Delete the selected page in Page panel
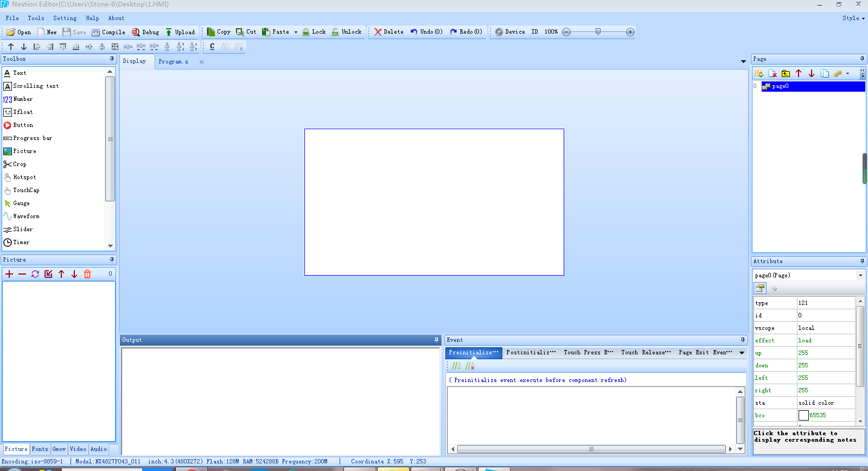868x471 pixels. [x=773, y=73]
